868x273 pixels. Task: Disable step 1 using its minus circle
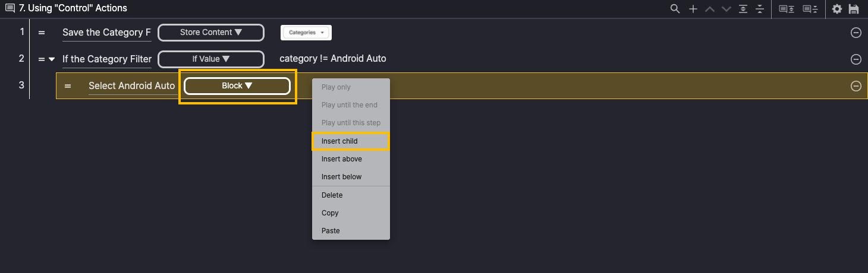856,33
